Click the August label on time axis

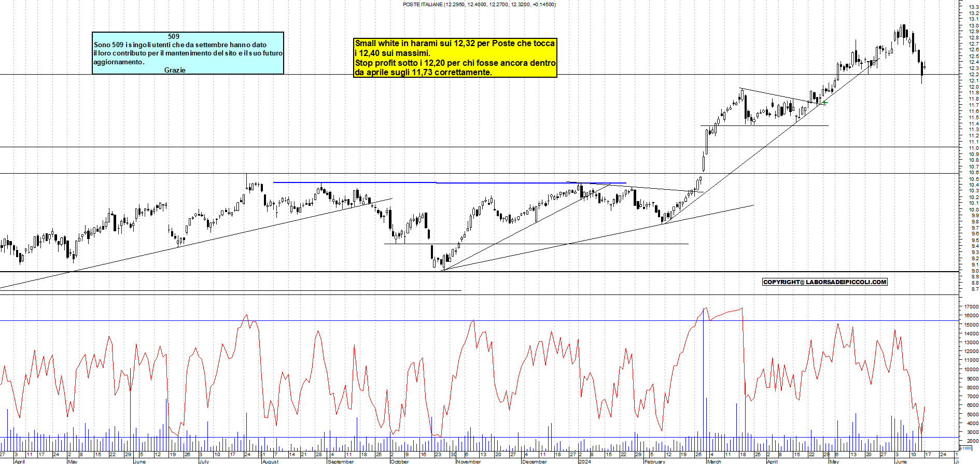coord(270,461)
